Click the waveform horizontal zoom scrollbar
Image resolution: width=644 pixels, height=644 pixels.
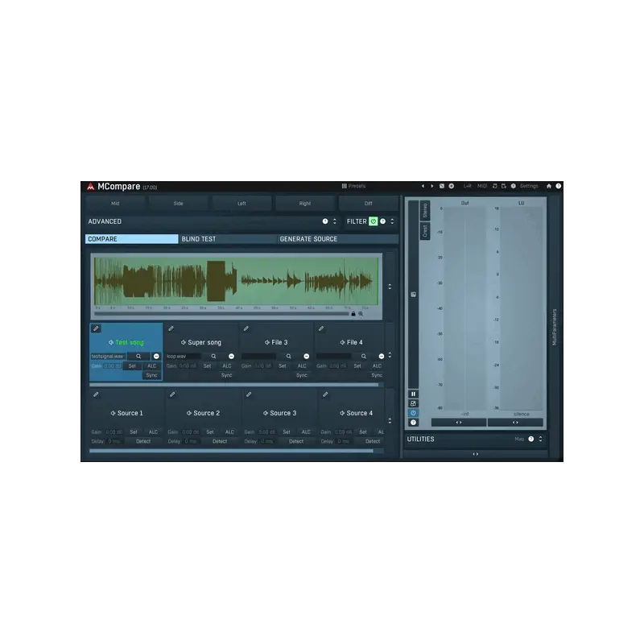221,314
